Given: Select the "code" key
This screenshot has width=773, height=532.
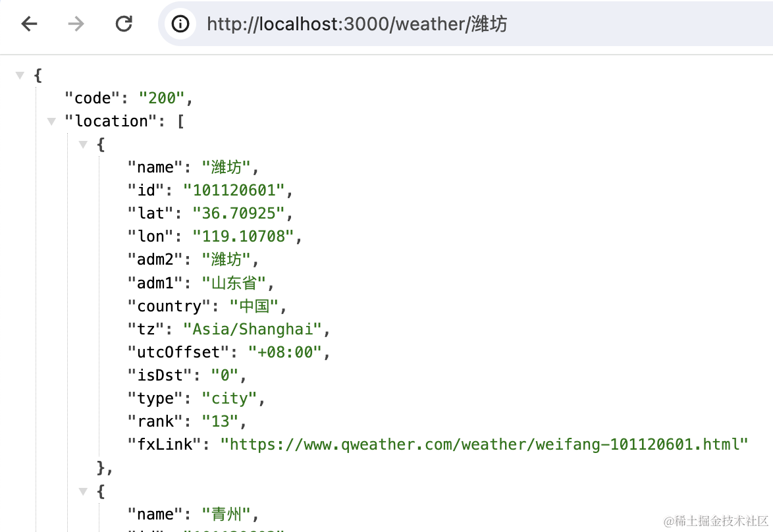Looking at the screenshot, I should (92, 98).
